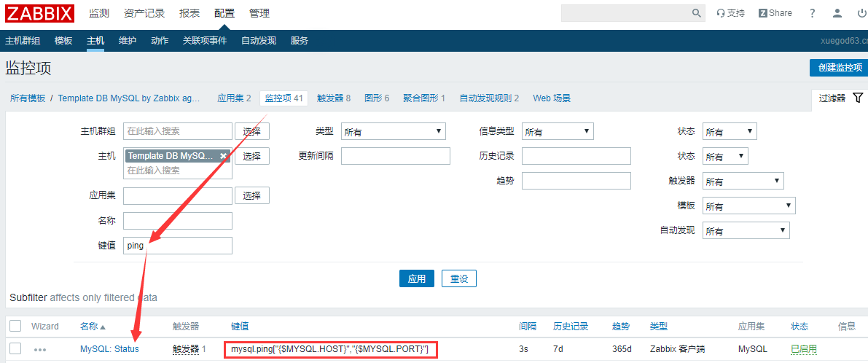Click the 已启用 status link
This screenshot has height=363, width=868.
(x=804, y=349)
